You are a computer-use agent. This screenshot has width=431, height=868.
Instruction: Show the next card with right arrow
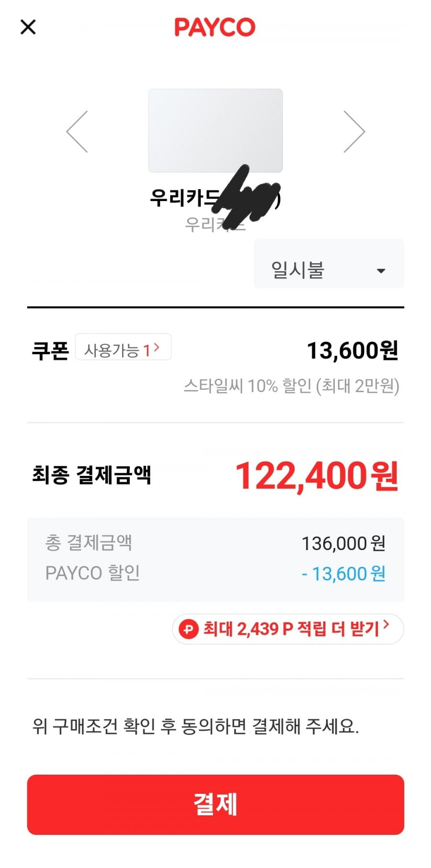pyautogui.click(x=354, y=132)
